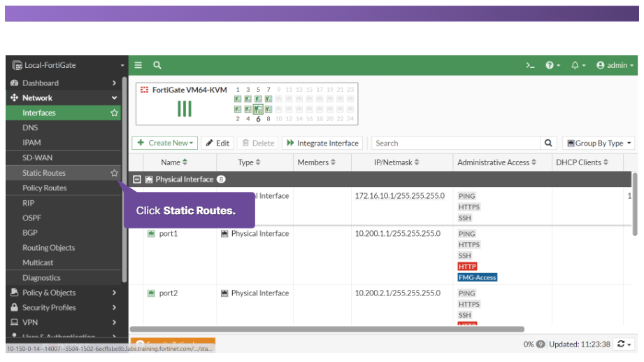Click IP 10.200.1.1/255.255.255.0 cell
The height and width of the screenshot is (362, 644).
point(398,234)
